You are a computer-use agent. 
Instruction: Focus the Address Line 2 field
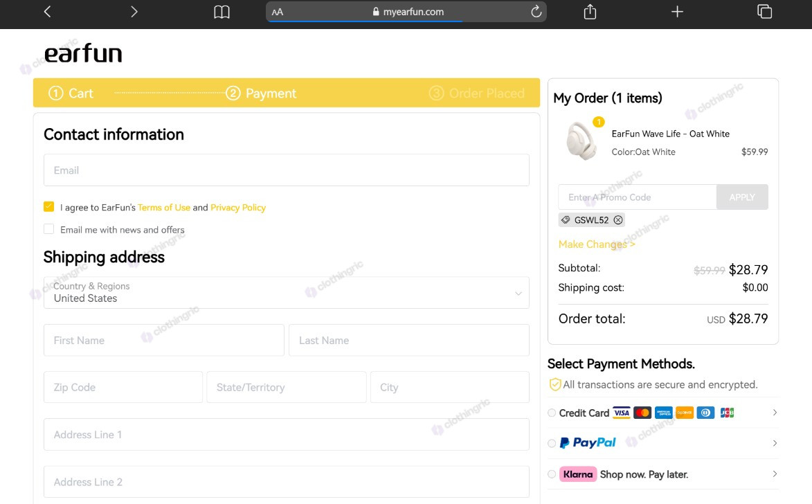coord(287,482)
